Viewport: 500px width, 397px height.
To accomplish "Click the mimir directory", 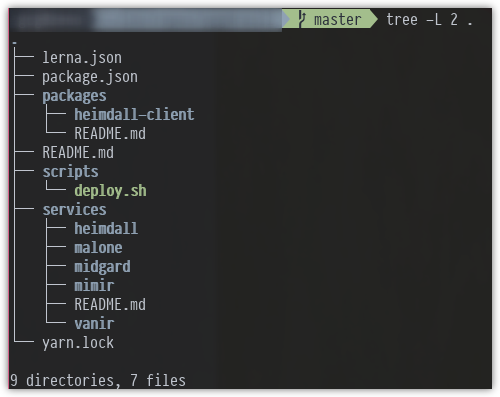I will click(94, 286).
